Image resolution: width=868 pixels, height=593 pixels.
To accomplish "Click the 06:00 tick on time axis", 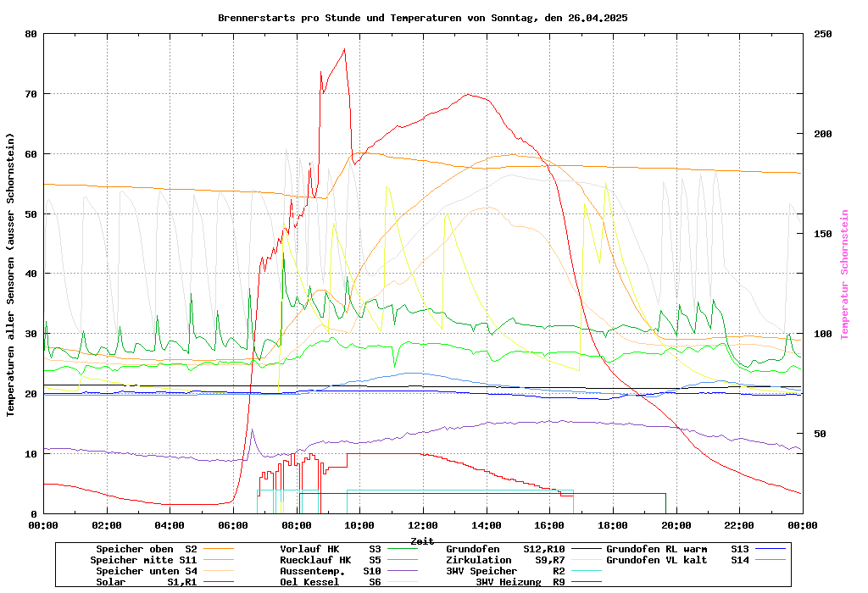I will (x=233, y=525).
